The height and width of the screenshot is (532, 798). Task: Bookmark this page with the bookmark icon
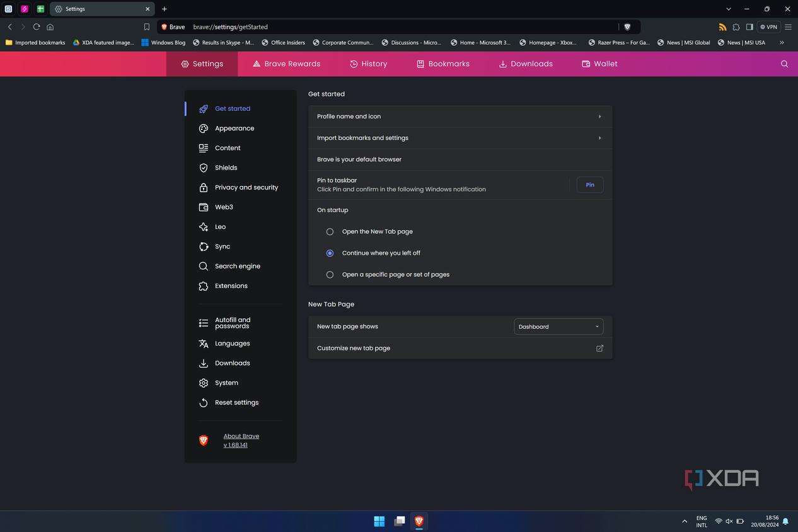pyautogui.click(x=147, y=27)
